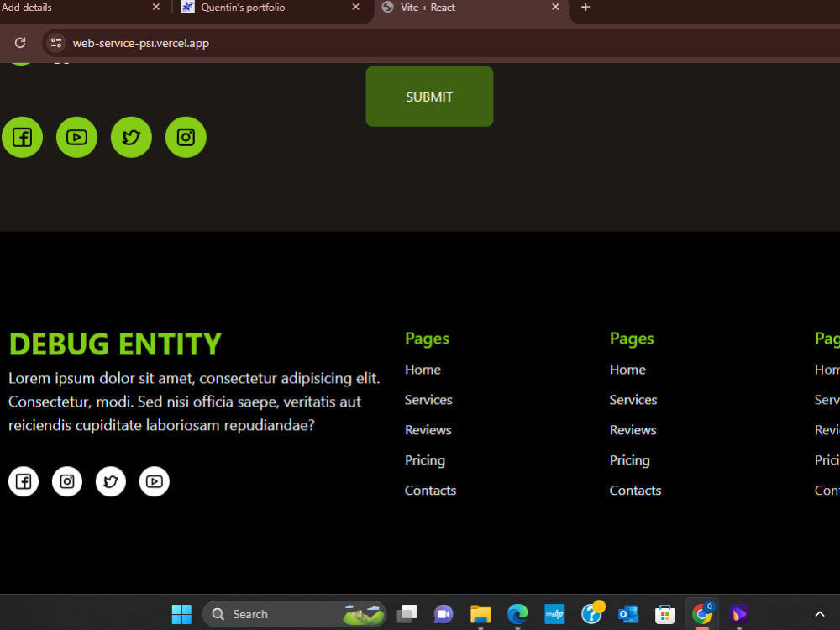Switch to the Add details tab
The height and width of the screenshot is (630, 840).
[81, 8]
